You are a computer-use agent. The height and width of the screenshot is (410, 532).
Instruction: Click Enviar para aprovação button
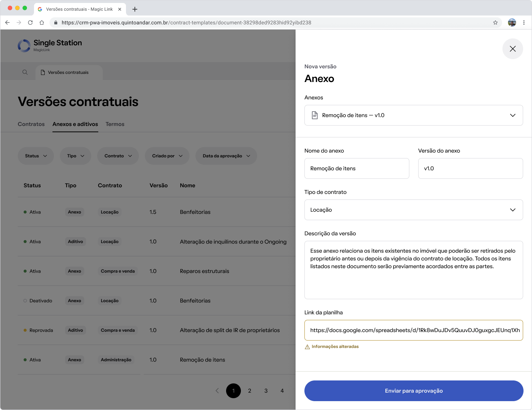pyautogui.click(x=414, y=391)
